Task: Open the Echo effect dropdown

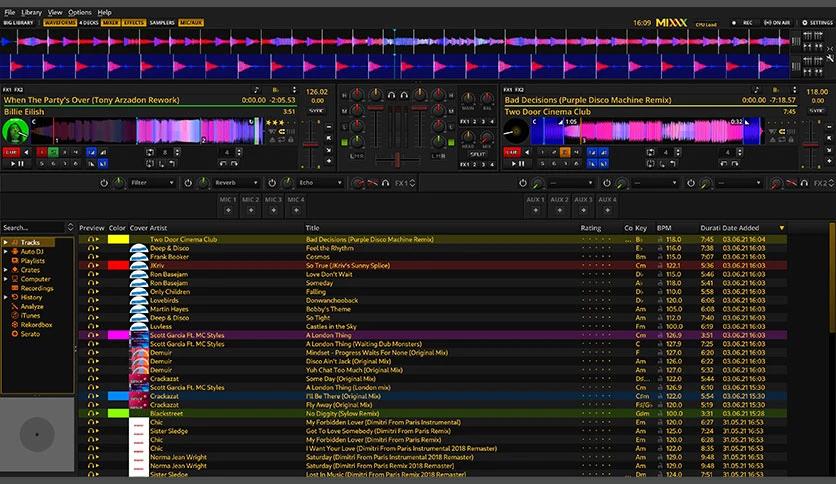Action: 320,183
